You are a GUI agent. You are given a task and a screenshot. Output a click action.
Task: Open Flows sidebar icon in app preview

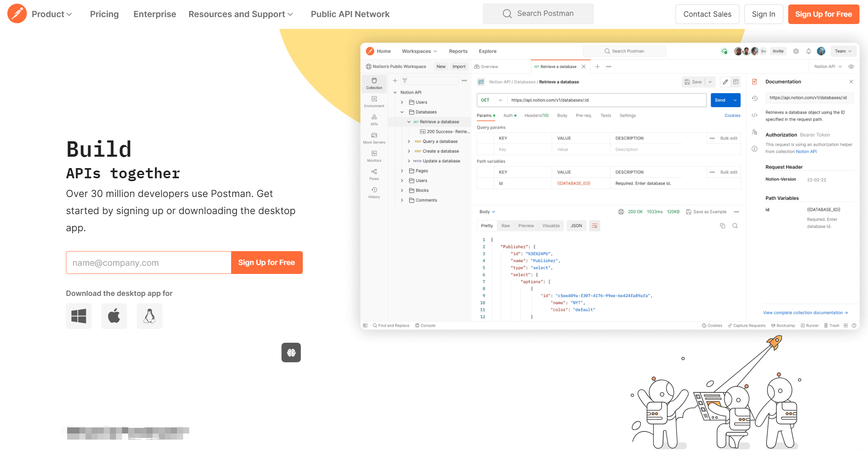(374, 174)
